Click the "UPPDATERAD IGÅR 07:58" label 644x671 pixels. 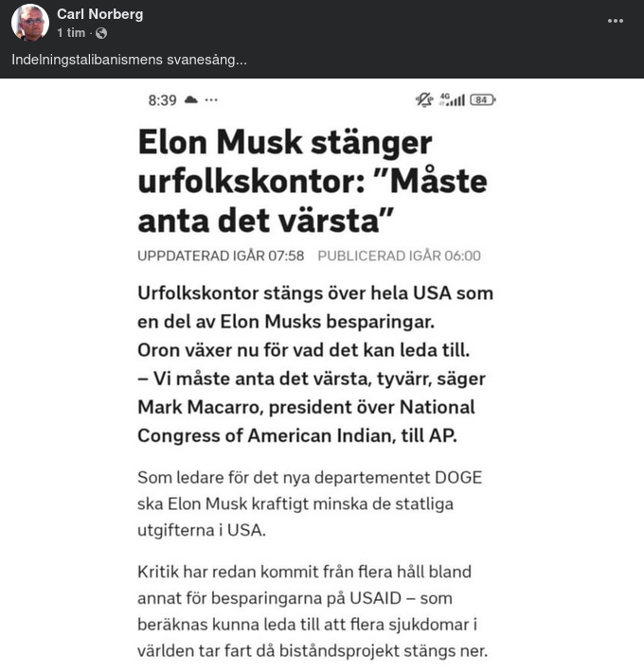(221, 256)
